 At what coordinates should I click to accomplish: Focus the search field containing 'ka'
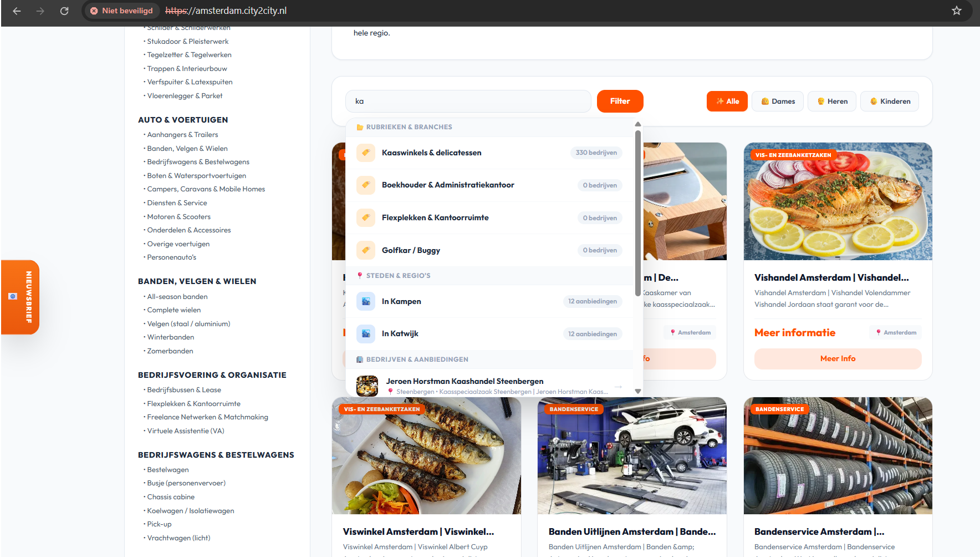[468, 101]
